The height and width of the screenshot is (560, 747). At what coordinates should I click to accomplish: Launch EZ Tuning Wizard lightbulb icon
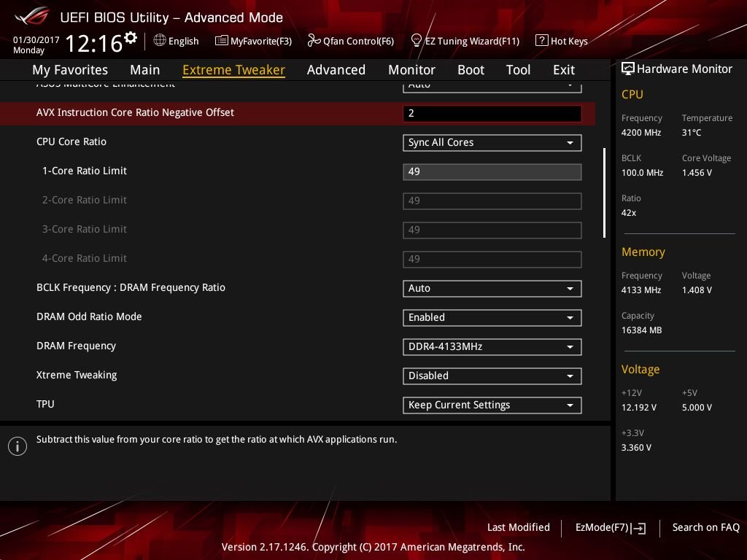click(416, 40)
